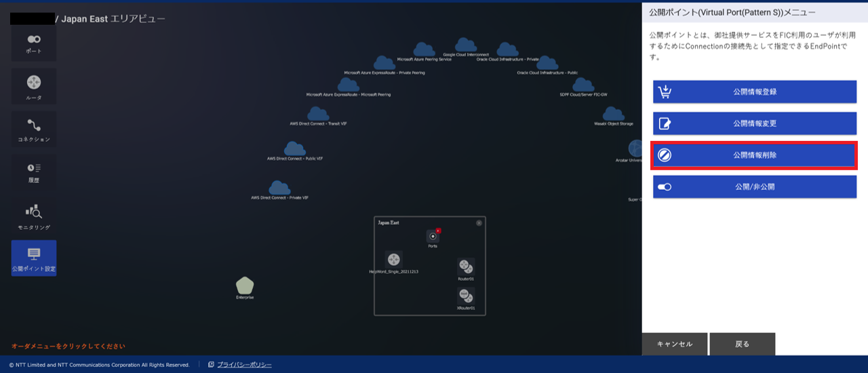Click the Google Cloud Interconnect cloud icon
The height and width of the screenshot is (373, 868).
coord(466,45)
